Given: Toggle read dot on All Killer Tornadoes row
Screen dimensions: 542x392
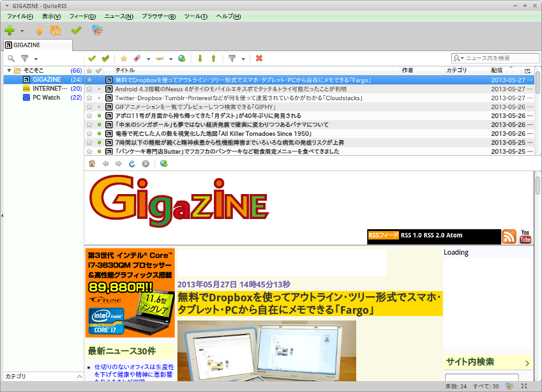Looking at the screenshot, I should [x=99, y=133].
